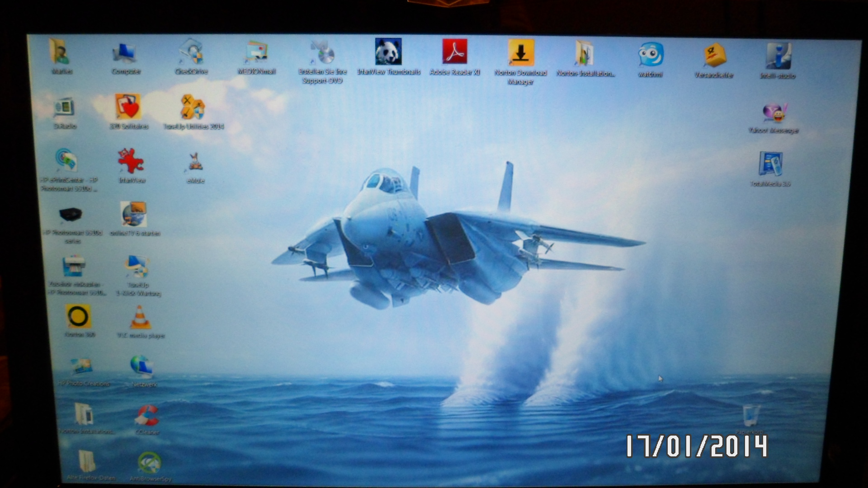The height and width of the screenshot is (488, 868).
Task: Start onlineTV 6 shortcut
Action: tap(134, 219)
